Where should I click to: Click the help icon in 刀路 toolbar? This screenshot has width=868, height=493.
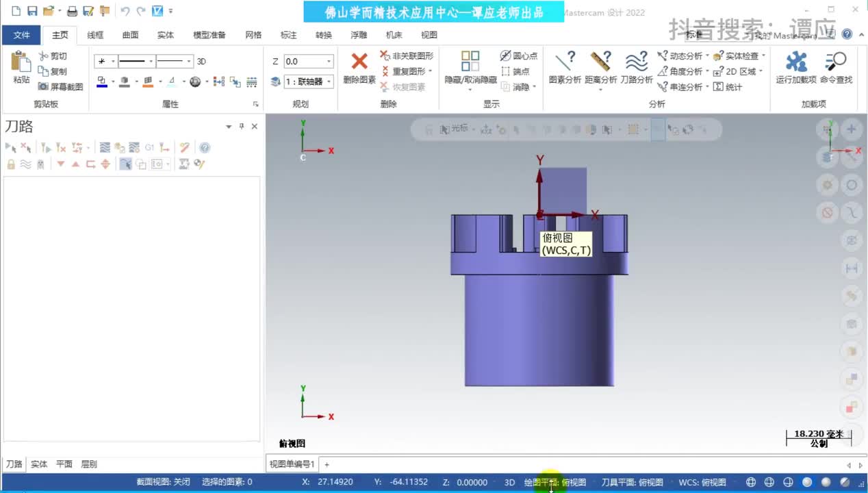tap(204, 147)
